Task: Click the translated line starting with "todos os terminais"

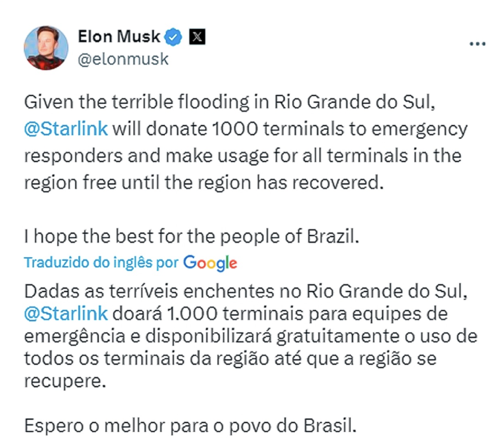Action: click(x=230, y=358)
